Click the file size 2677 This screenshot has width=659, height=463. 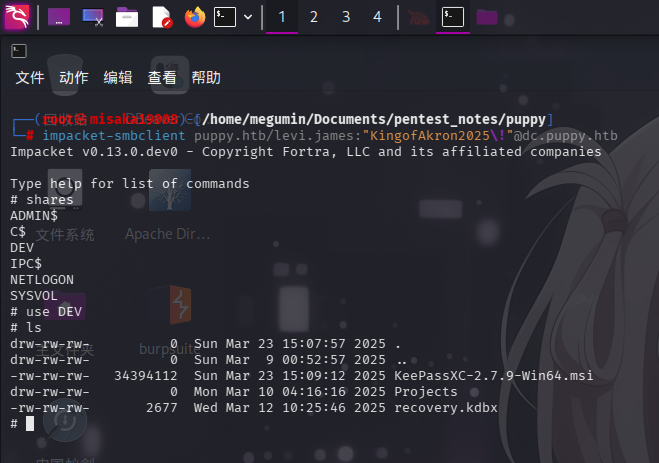coord(162,408)
